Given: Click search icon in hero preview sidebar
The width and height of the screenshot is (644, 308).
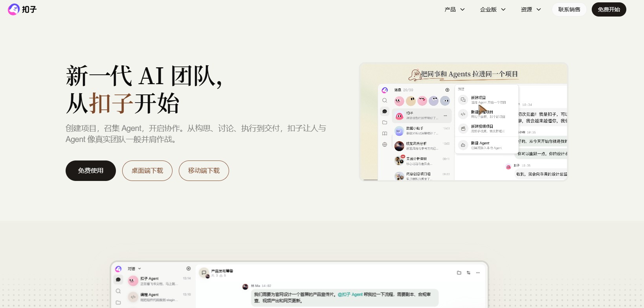Looking at the screenshot, I should point(385,101).
